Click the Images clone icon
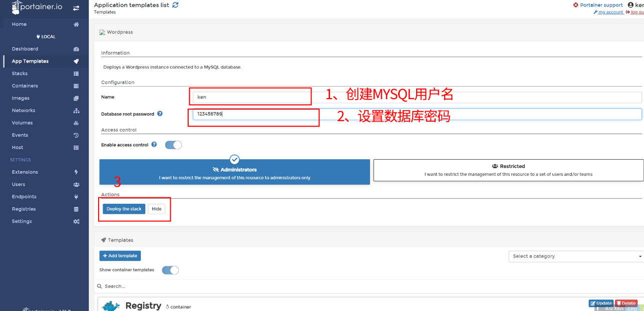644x311 pixels. (x=76, y=99)
